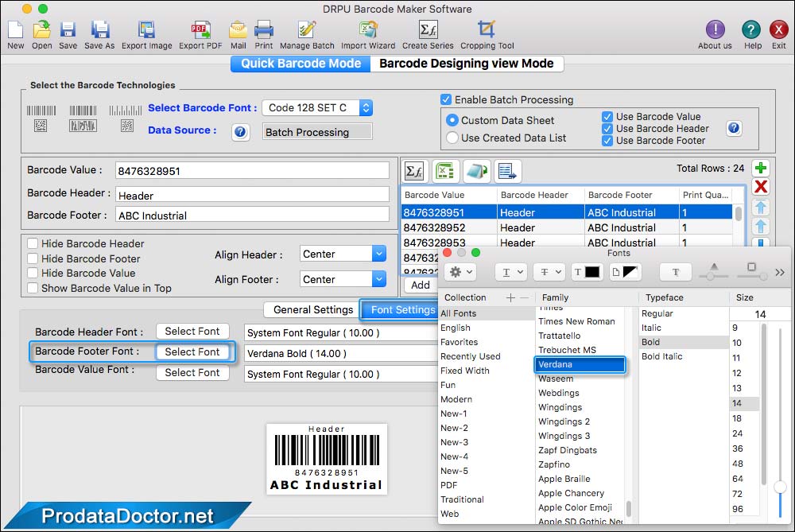The width and height of the screenshot is (795, 532).
Task: Toggle Use Barcode Value checkbox
Action: (x=607, y=117)
